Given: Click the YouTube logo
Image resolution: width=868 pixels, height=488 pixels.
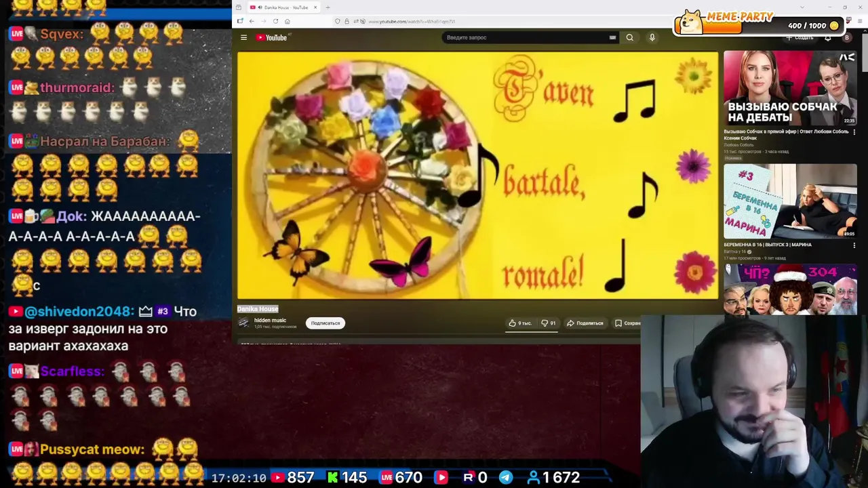Looking at the screenshot, I should tap(272, 37).
